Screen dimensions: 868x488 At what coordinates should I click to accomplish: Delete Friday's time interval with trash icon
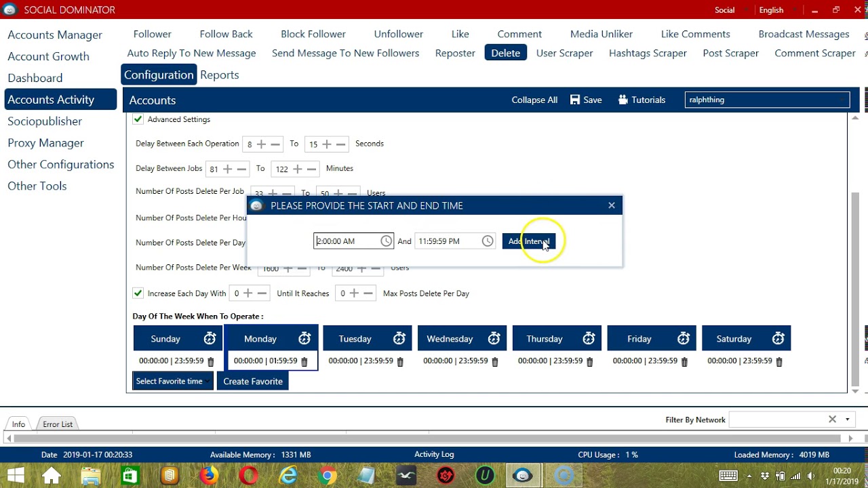pos(684,362)
